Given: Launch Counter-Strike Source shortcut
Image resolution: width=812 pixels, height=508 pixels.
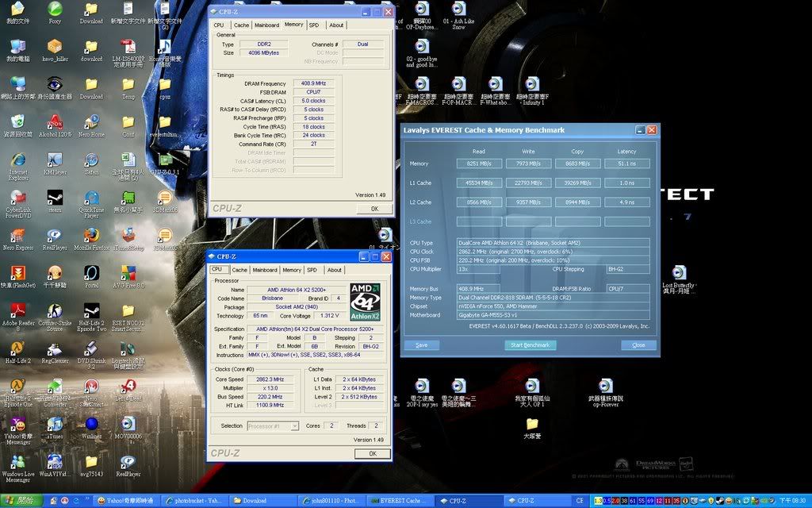Looking at the screenshot, I should (55, 317).
